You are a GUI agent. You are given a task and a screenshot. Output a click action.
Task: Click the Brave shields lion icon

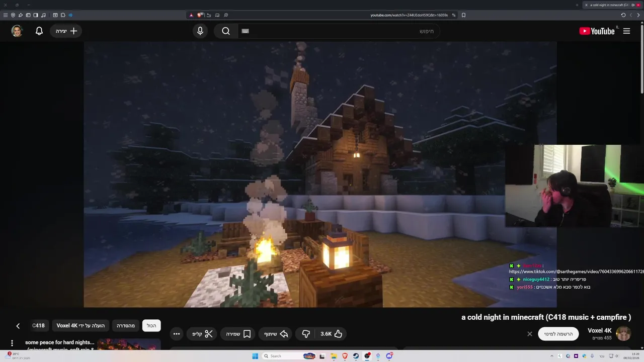[200, 15]
